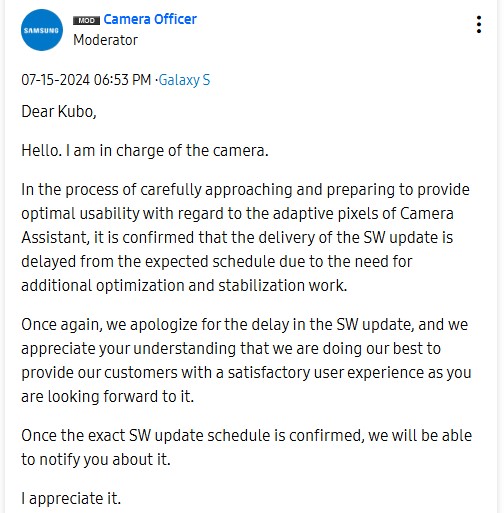The height and width of the screenshot is (513, 504).
Task: Open Camera Officer's profile link
Action: coord(150,19)
